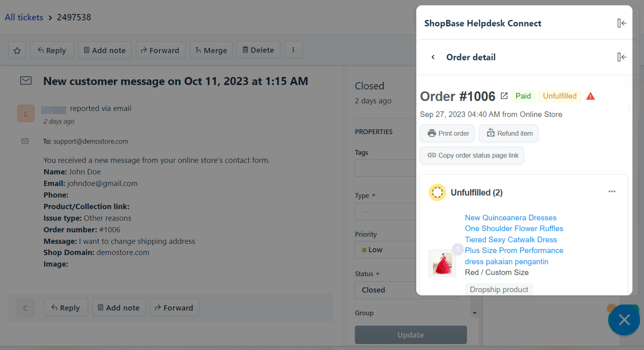
Task: Click the bottom Add note button
Action: coord(119,308)
